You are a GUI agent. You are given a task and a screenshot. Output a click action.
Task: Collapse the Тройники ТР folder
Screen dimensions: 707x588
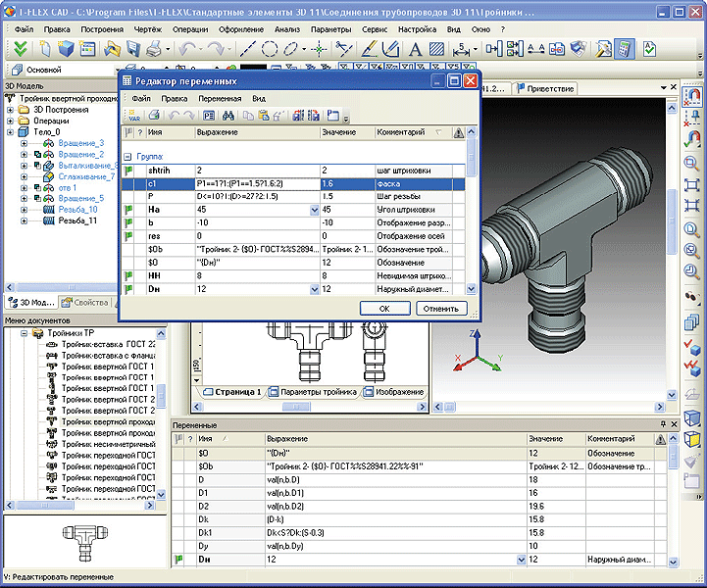tap(24, 333)
